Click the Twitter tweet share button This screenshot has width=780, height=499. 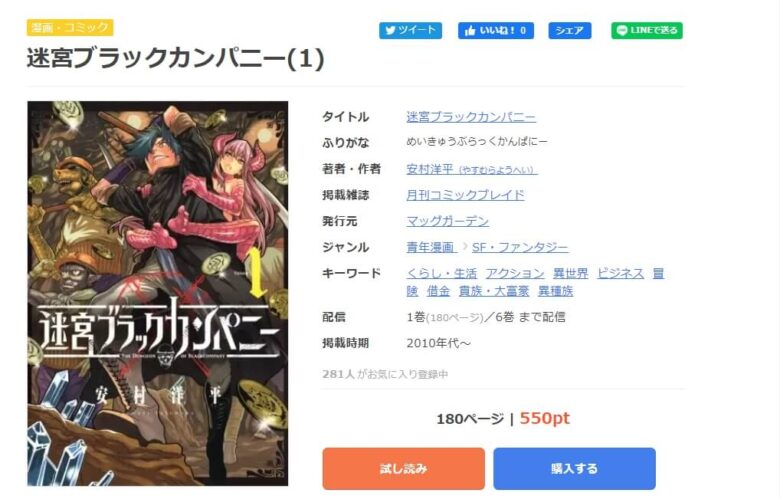410,30
